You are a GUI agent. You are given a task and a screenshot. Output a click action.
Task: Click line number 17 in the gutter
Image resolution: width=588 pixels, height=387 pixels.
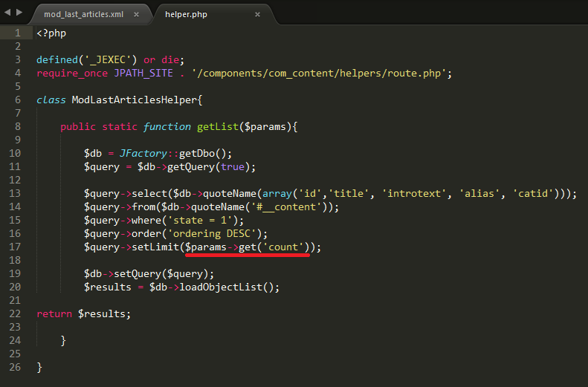click(x=15, y=247)
